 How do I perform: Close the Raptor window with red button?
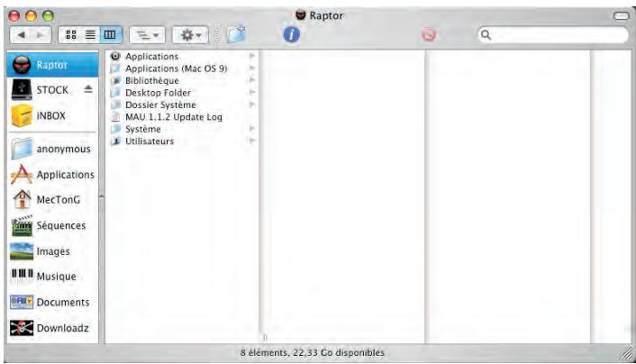(x=14, y=16)
